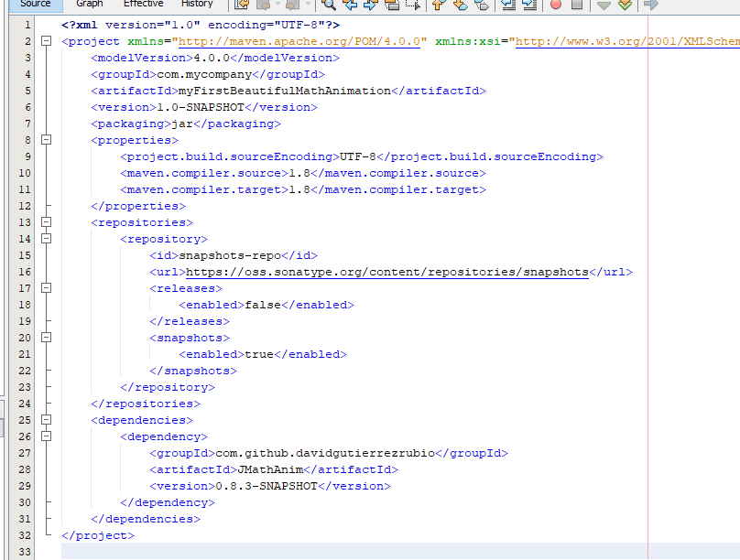Toggle rectangular selection mode
Image resolution: width=740 pixels, height=560 pixels.
point(412,5)
